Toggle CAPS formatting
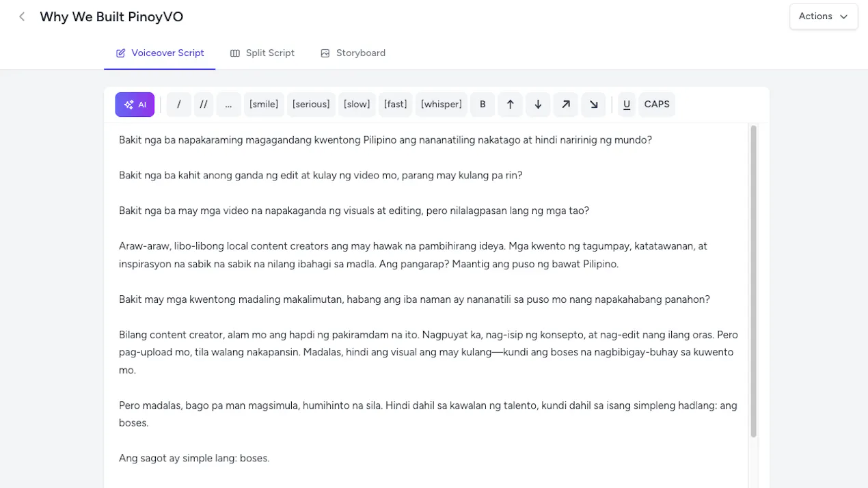 coord(657,105)
